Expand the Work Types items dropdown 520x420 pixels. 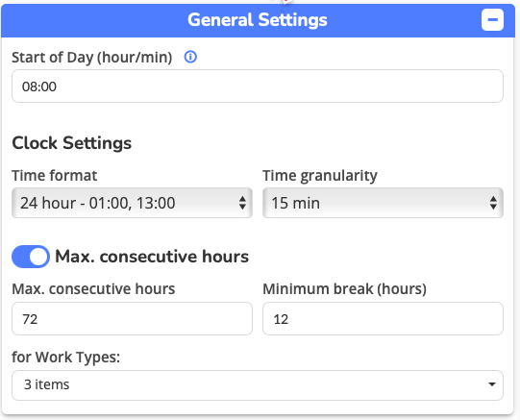[258, 385]
